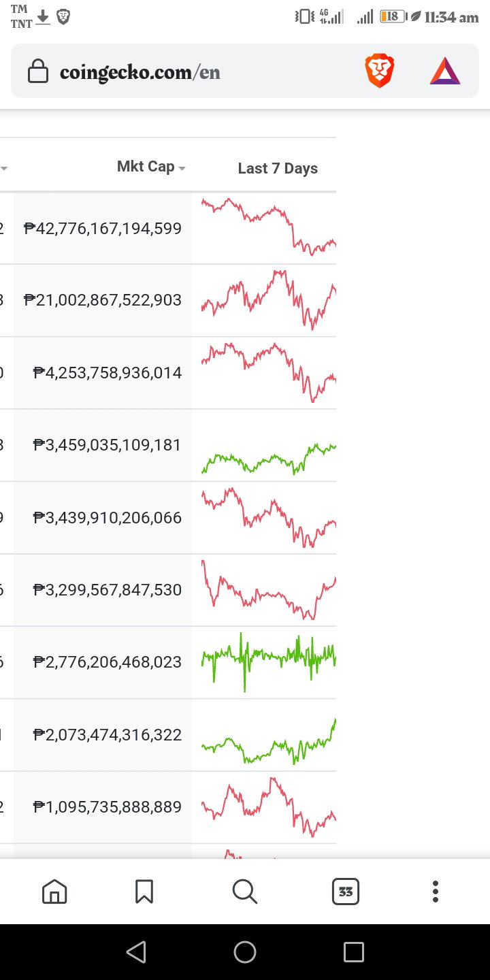Tap the Android recent apps square
Viewport: 490px width, 980px height.
pos(353,951)
